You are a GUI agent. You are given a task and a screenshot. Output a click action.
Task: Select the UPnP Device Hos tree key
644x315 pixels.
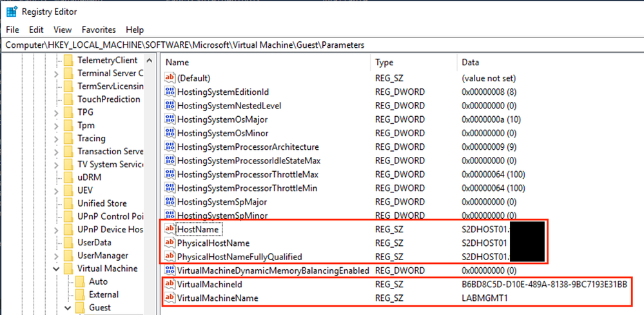click(110, 229)
